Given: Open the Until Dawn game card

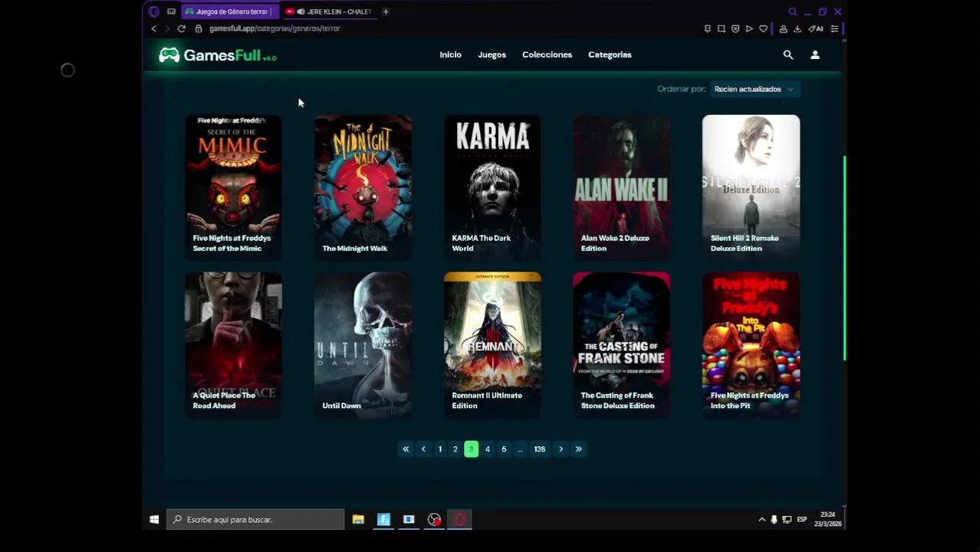Looking at the screenshot, I should click(363, 344).
